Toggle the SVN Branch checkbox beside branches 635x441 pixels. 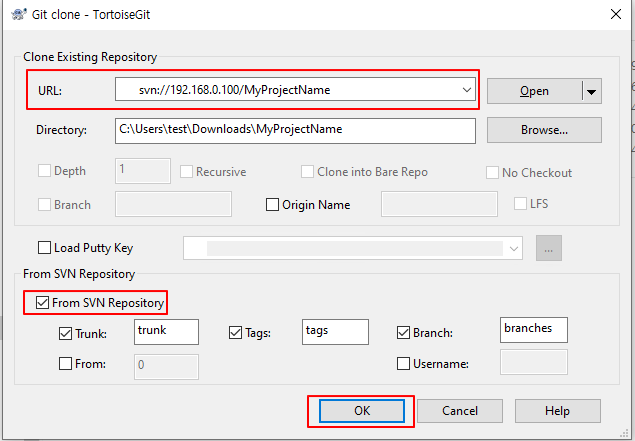(x=403, y=333)
